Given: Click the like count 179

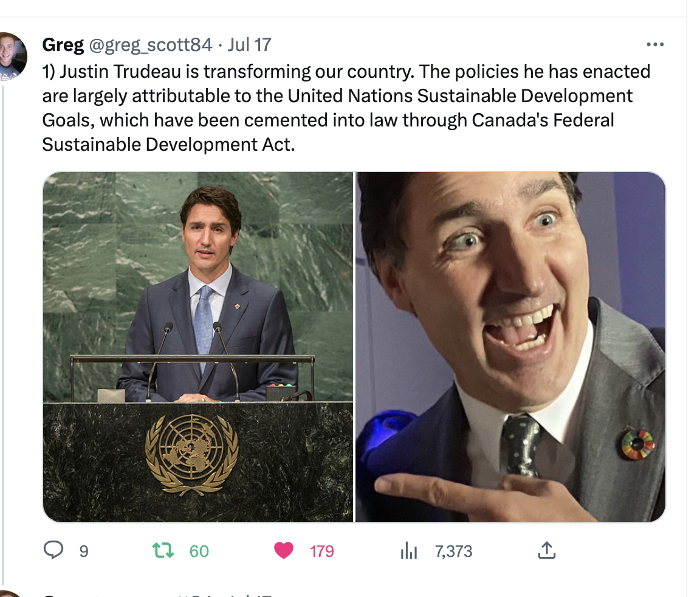Looking at the screenshot, I should [x=322, y=551].
